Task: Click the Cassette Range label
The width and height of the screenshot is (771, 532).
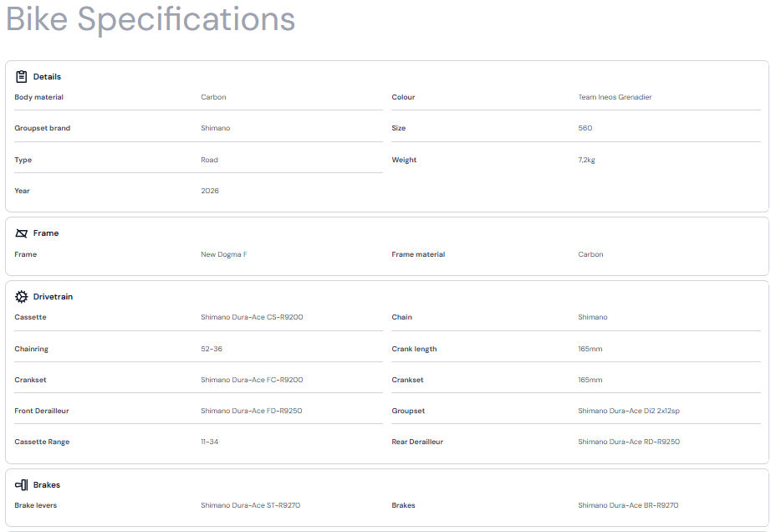Action: pos(43,442)
